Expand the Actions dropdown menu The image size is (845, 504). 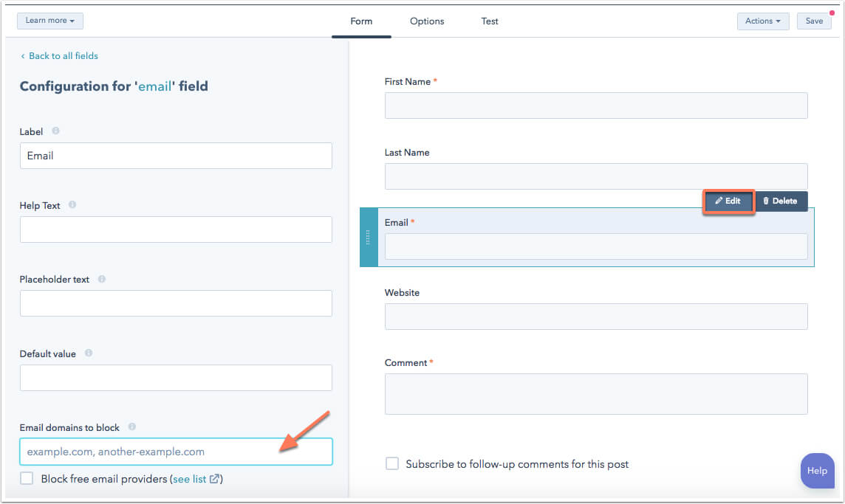coord(762,21)
